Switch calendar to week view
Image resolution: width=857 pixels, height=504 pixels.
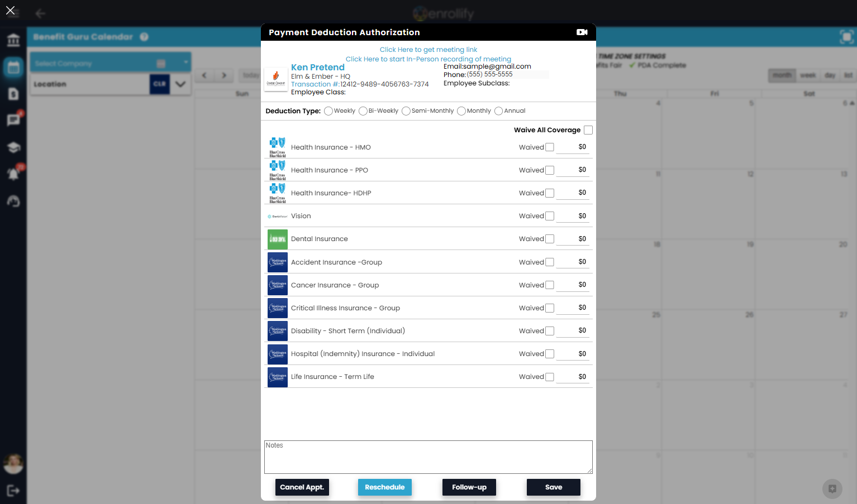pyautogui.click(x=808, y=75)
